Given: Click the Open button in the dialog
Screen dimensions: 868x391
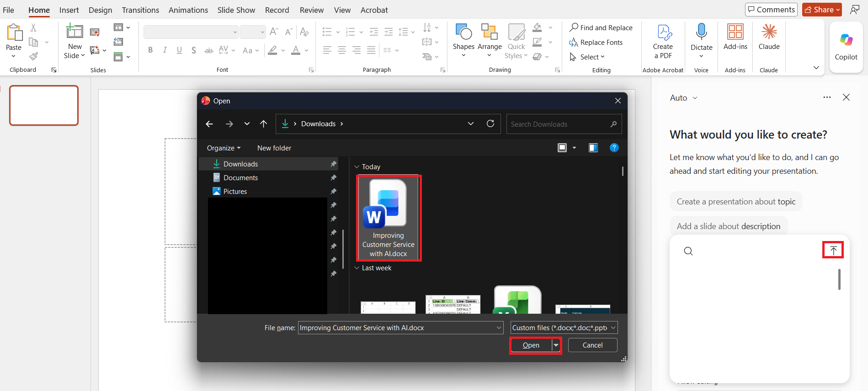Looking at the screenshot, I should coord(531,345).
